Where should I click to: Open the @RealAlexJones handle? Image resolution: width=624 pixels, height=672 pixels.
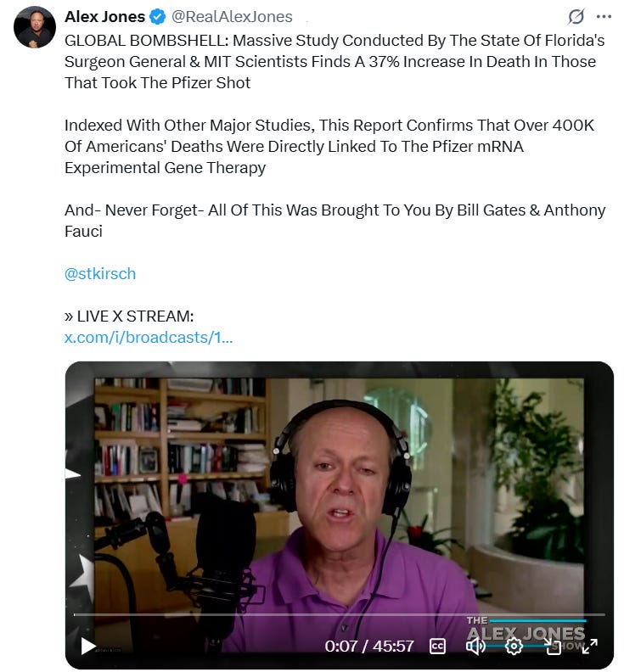point(232,17)
